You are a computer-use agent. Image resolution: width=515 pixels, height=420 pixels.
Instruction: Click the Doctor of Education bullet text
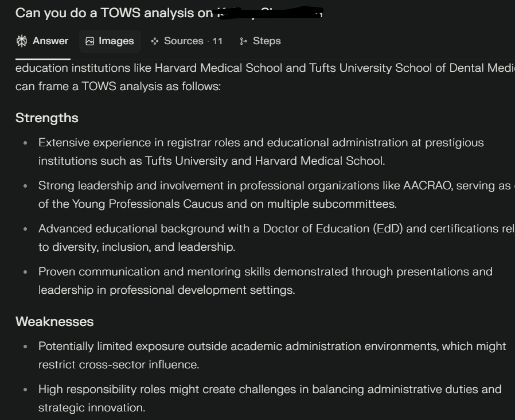(x=276, y=238)
